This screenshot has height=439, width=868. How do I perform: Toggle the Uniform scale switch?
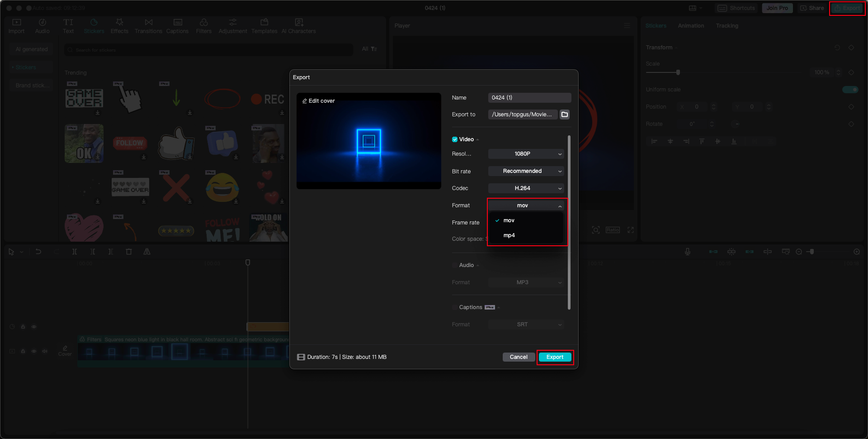[850, 90]
